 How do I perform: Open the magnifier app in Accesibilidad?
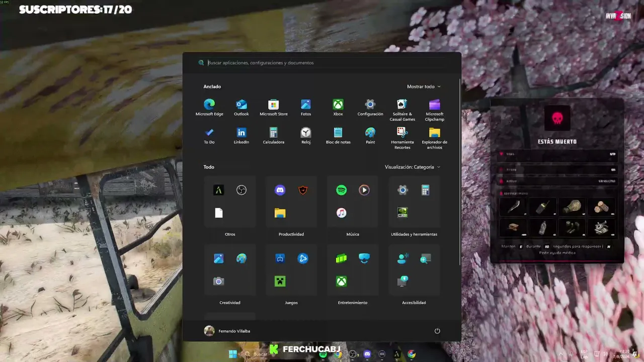pos(426,258)
